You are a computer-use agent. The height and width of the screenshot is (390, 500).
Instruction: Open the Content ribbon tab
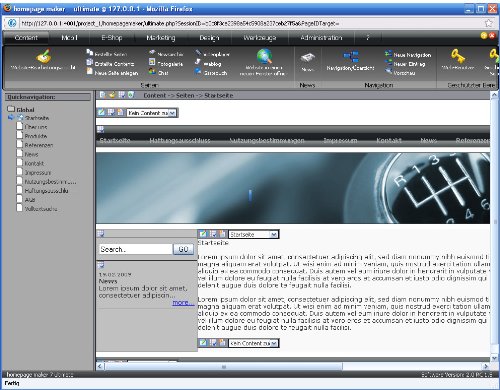[x=26, y=38]
